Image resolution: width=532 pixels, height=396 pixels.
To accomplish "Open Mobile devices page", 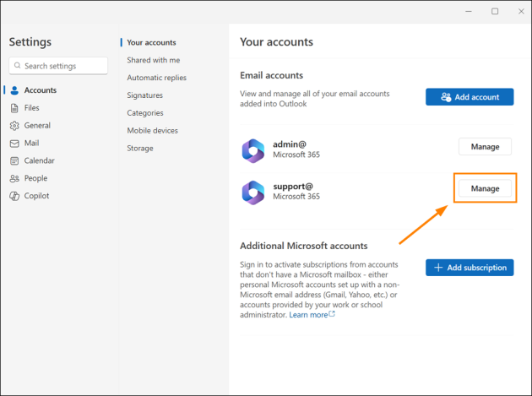I will 152,131.
